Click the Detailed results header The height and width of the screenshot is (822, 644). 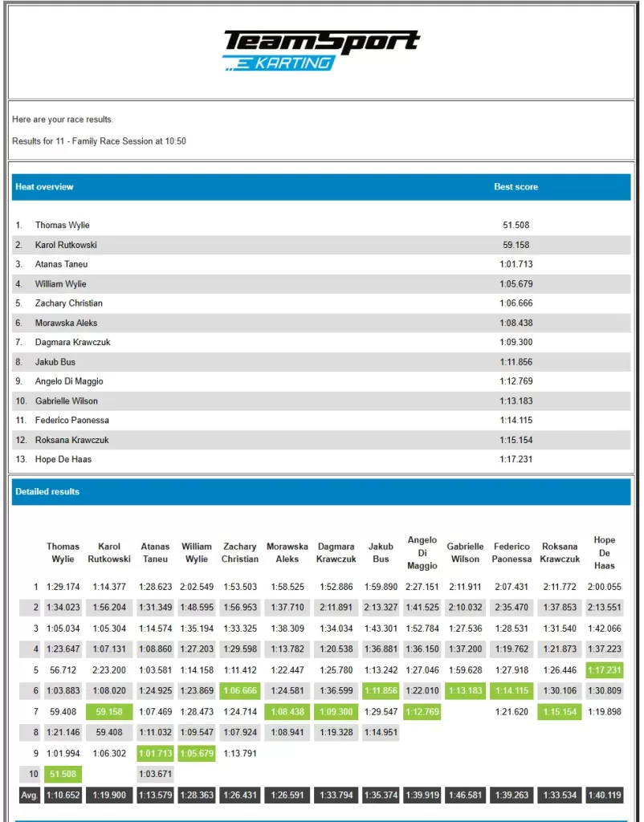click(47, 491)
